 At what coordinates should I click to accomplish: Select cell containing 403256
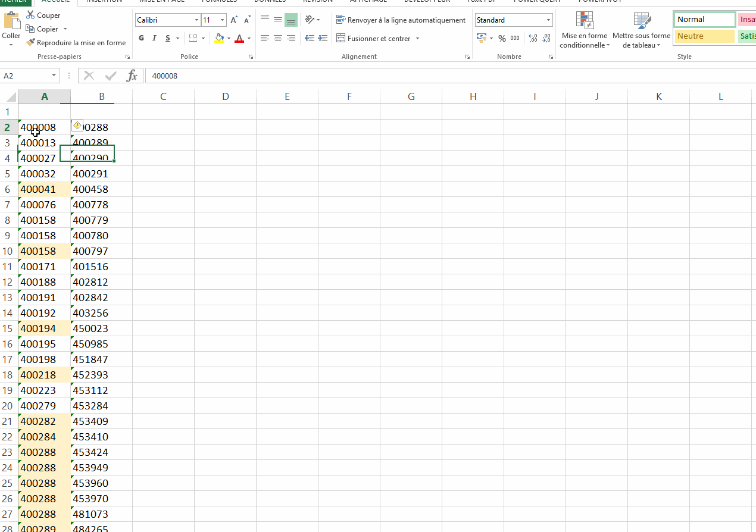point(101,313)
